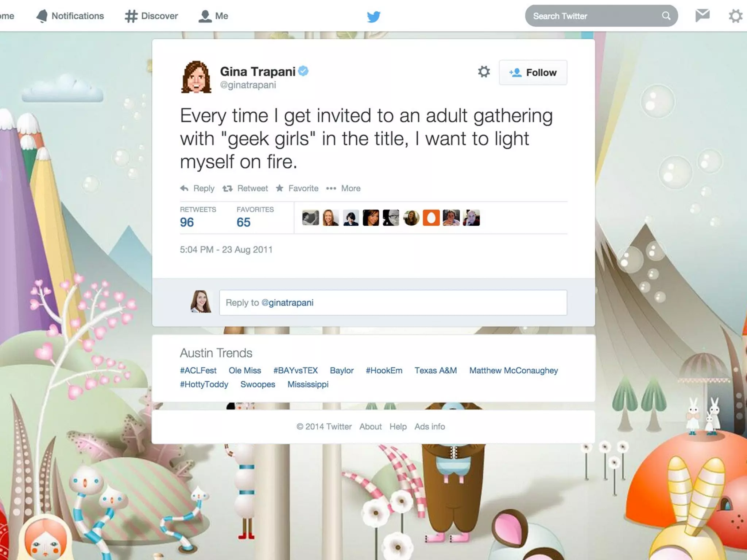View the 96 retweets count

(x=187, y=222)
